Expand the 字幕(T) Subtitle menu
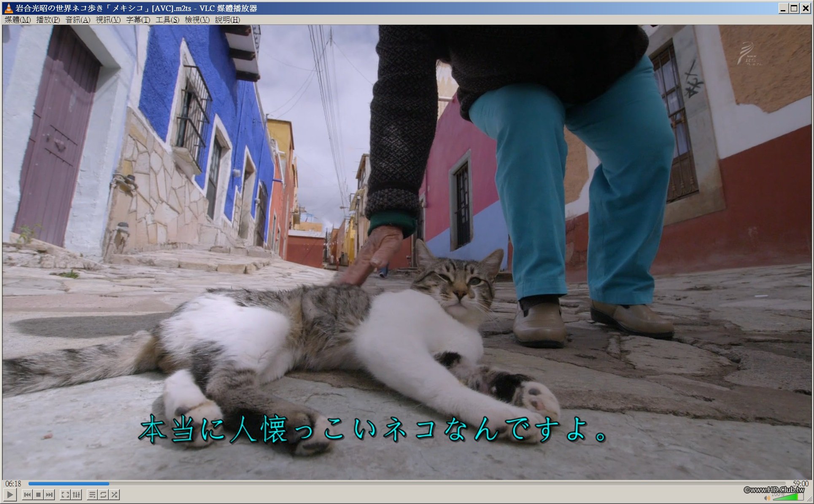This screenshot has height=504, width=814. click(x=138, y=20)
